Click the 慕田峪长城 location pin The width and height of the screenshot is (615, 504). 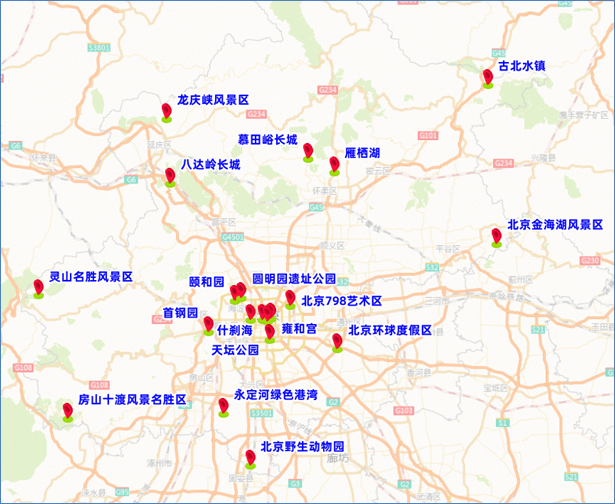pyautogui.click(x=307, y=151)
